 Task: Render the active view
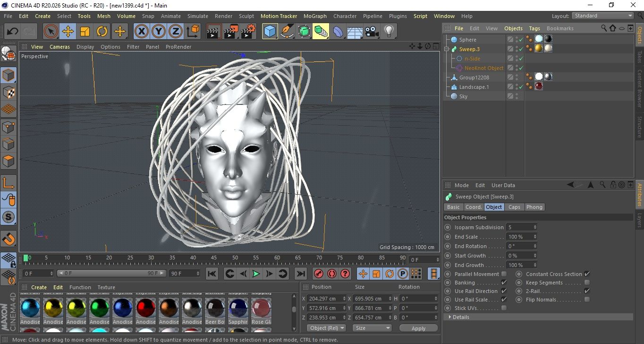pos(214,32)
